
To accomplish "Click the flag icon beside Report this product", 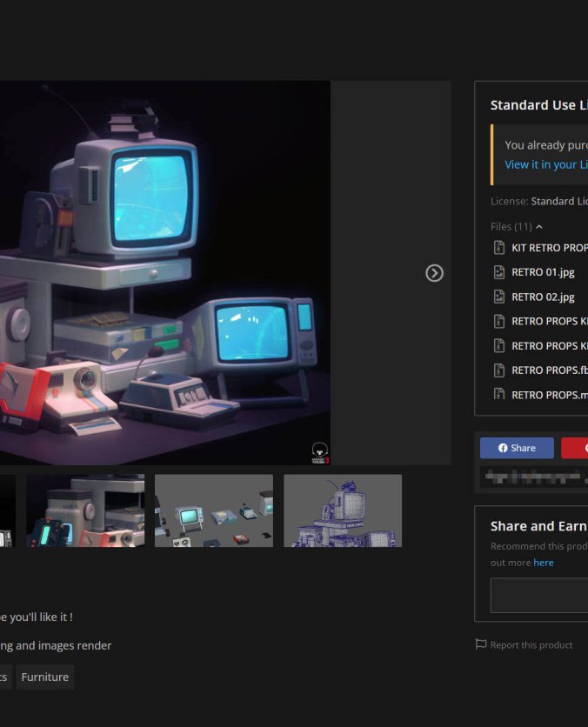I will pyautogui.click(x=480, y=644).
